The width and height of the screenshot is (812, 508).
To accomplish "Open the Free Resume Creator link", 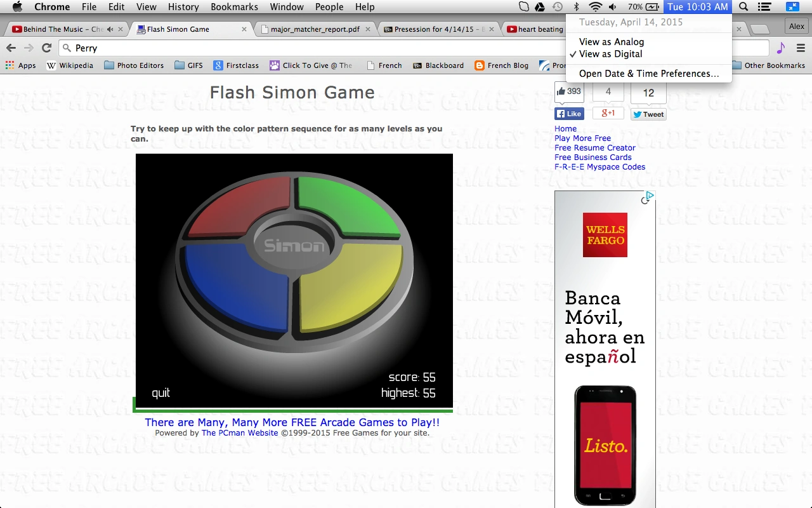I will point(594,148).
